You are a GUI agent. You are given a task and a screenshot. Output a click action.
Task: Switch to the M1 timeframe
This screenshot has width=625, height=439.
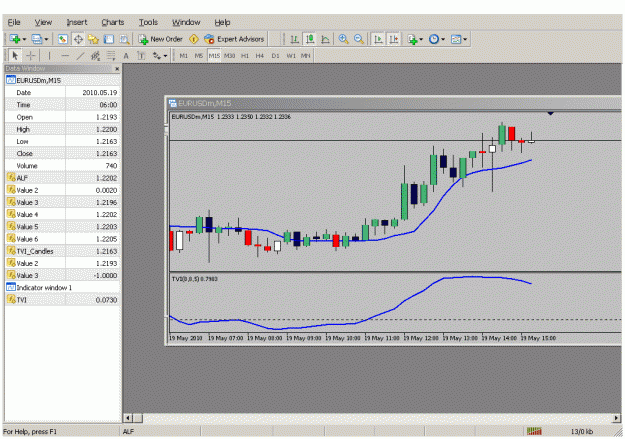(183, 56)
